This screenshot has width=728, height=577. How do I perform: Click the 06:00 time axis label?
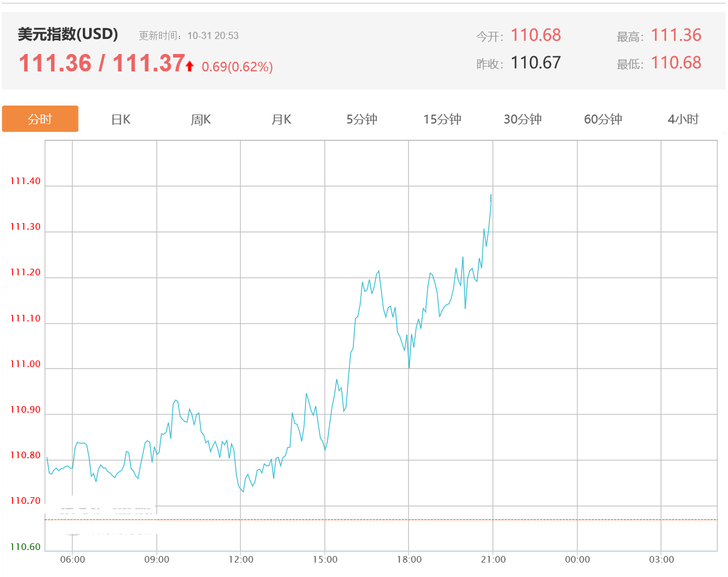click(73, 560)
